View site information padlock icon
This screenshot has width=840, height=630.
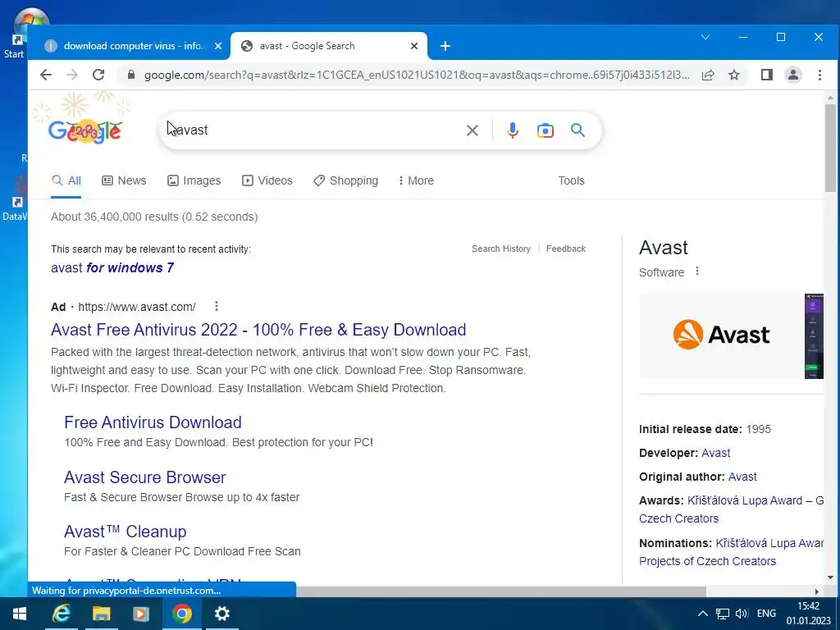point(130,75)
